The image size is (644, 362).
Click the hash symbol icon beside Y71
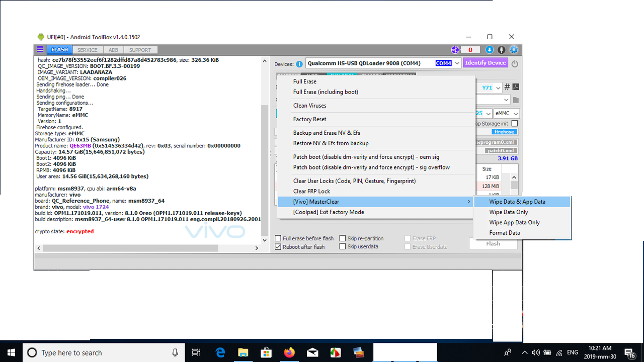(507, 87)
